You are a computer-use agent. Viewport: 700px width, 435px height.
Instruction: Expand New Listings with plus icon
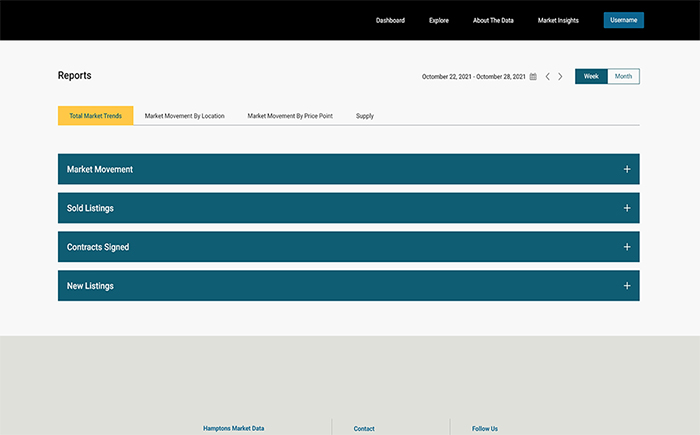pos(627,286)
